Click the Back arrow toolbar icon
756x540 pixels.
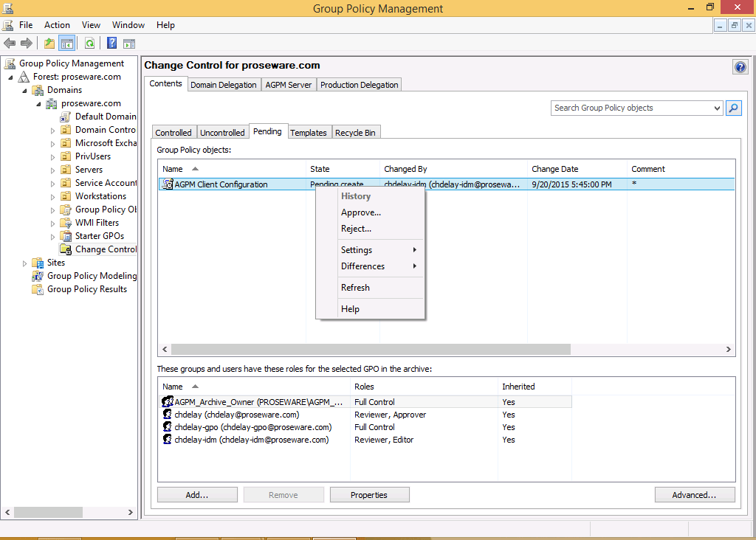tap(10, 44)
